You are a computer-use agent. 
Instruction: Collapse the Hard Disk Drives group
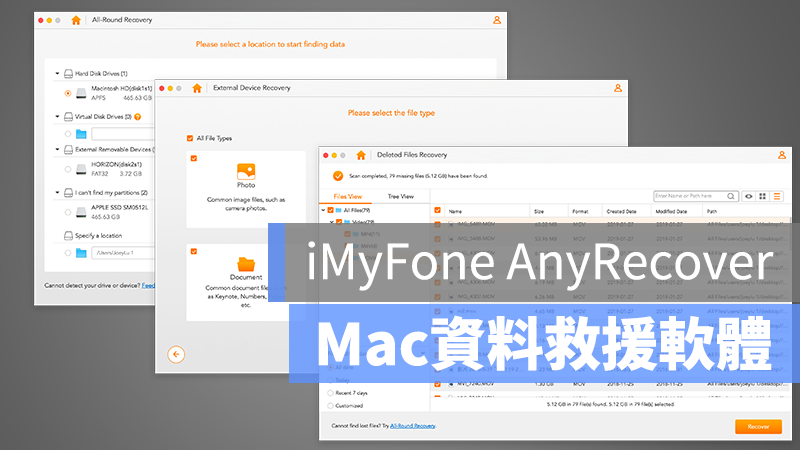(57, 73)
